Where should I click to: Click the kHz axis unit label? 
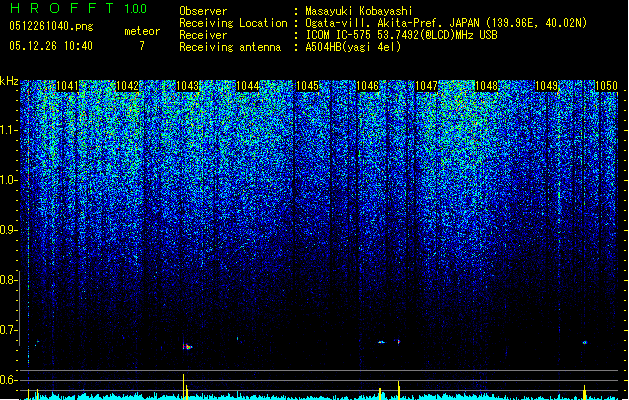coord(9,81)
